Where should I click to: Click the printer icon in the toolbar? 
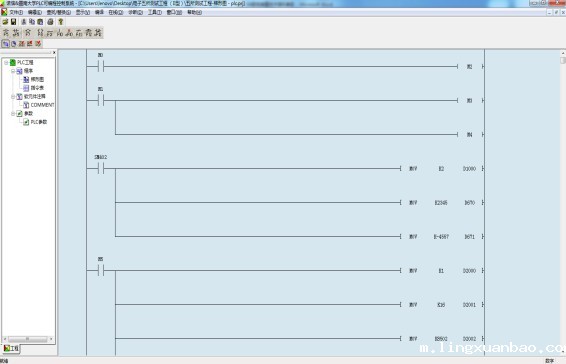coord(51,22)
